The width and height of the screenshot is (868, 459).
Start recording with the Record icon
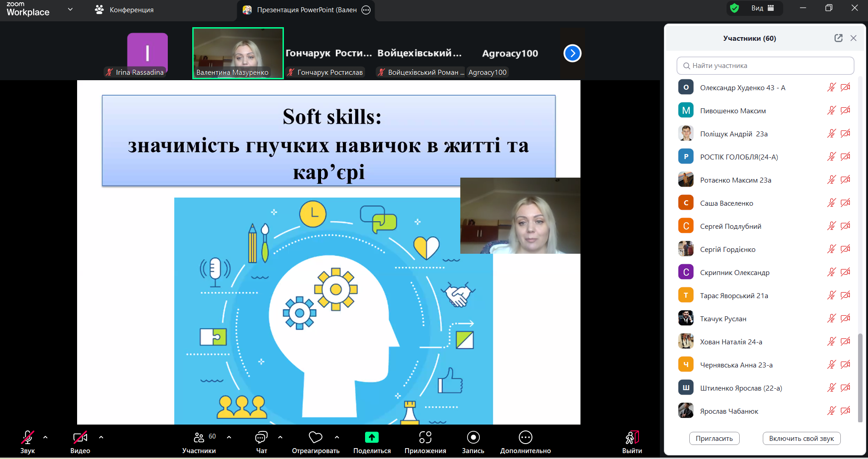point(473,438)
